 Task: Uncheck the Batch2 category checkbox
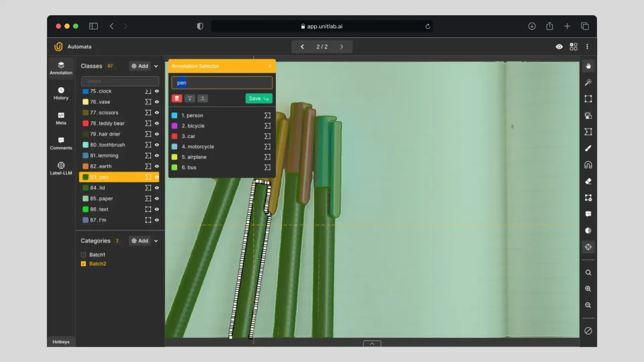[x=84, y=264]
